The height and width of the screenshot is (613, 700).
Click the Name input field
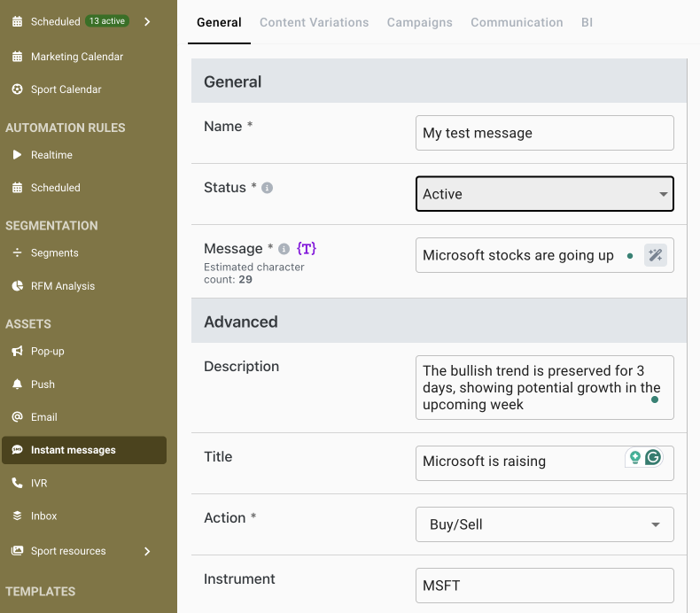[x=544, y=133]
